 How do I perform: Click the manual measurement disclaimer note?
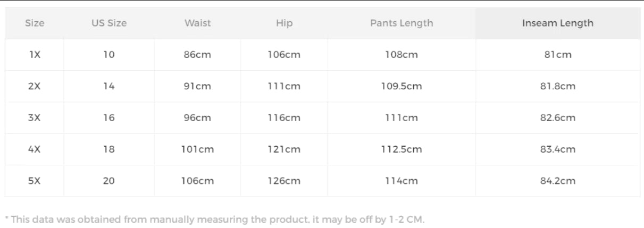point(214,219)
